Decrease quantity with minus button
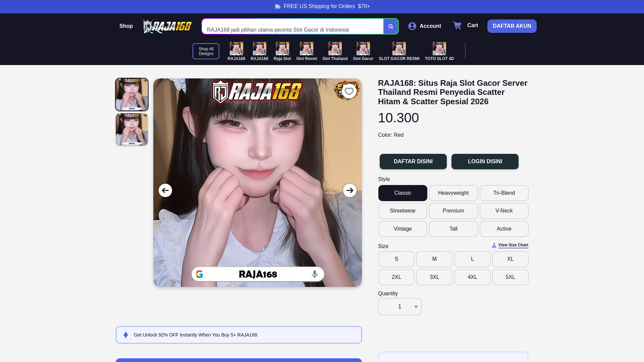The width and height of the screenshot is (644, 362). pos(384,307)
